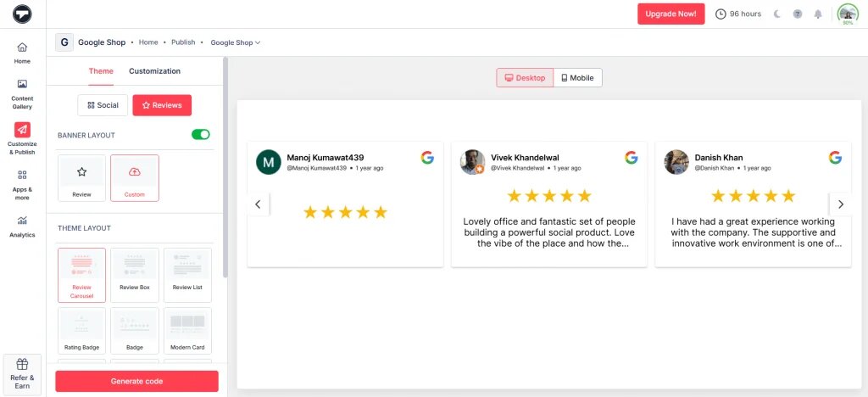Click the Google logo on Vivek Khandelwal's review
The width and height of the screenshot is (868, 397).
click(631, 157)
